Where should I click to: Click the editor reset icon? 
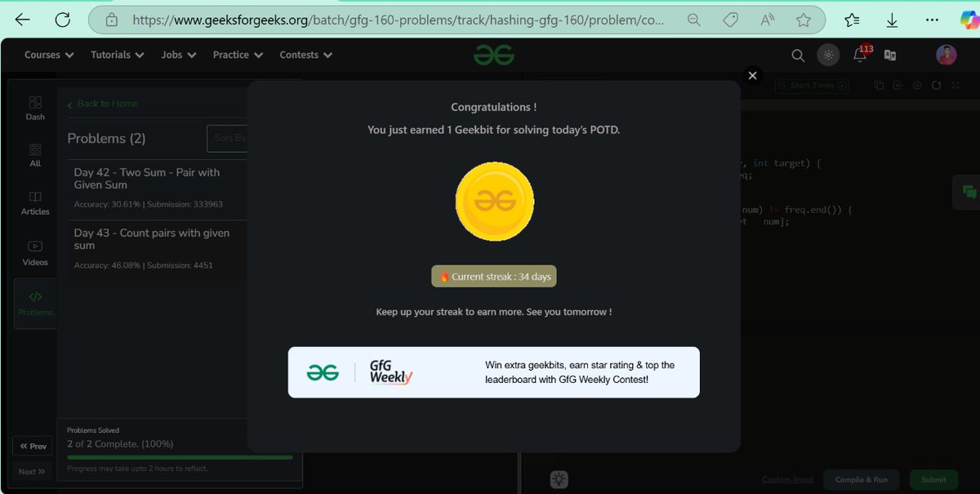click(936, 85)
